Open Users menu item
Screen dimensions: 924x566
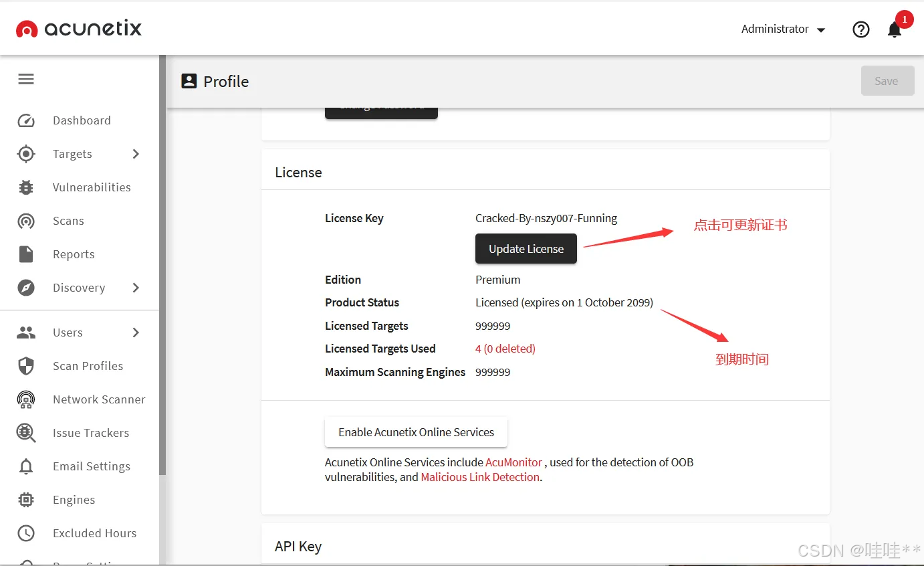pyautogui.click(x=68, y=333)
